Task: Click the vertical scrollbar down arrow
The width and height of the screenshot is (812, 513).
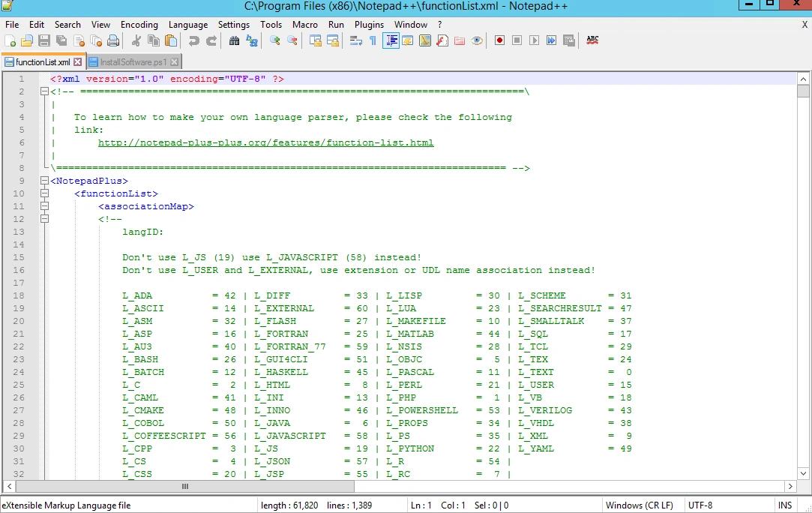Action: (x=803, y=473)
